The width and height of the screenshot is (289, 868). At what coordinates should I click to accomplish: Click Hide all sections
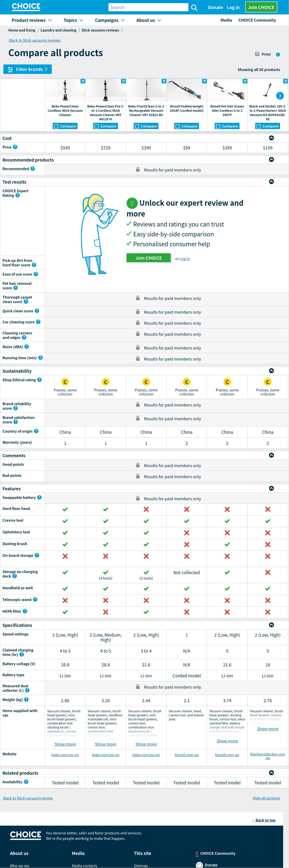point(266,798)
